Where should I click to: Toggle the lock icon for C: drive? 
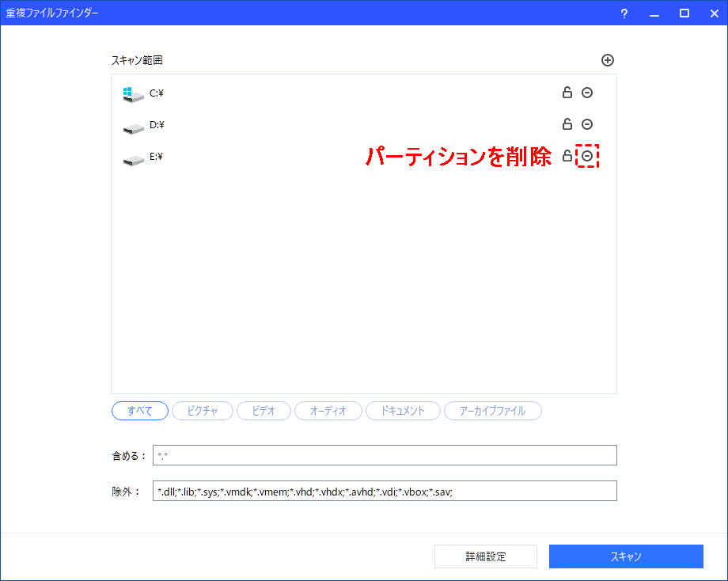pyautogui.click(x=567, y=93)
